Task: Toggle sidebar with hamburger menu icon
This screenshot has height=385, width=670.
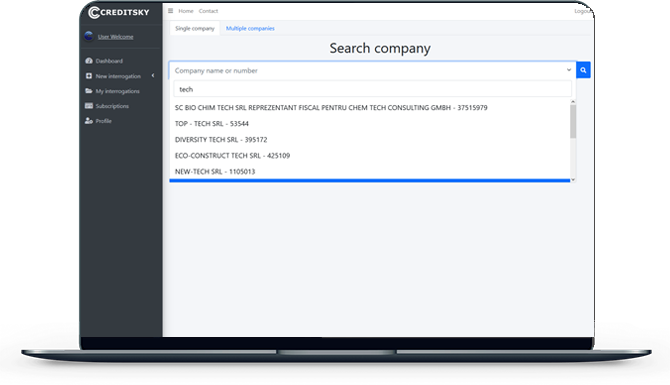Action: pos(170,11)
